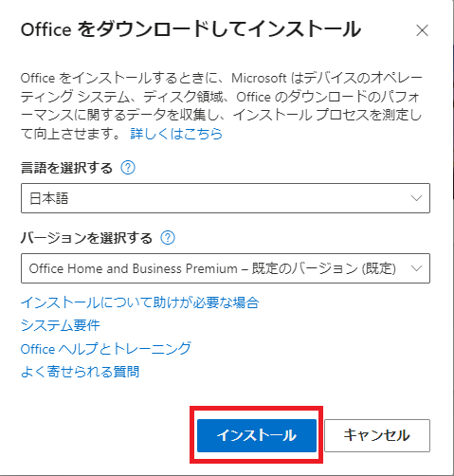Click the Office をダウンロードしてインストール heading
Viewport: 454px width, 476px height.
tap(191, 29)
